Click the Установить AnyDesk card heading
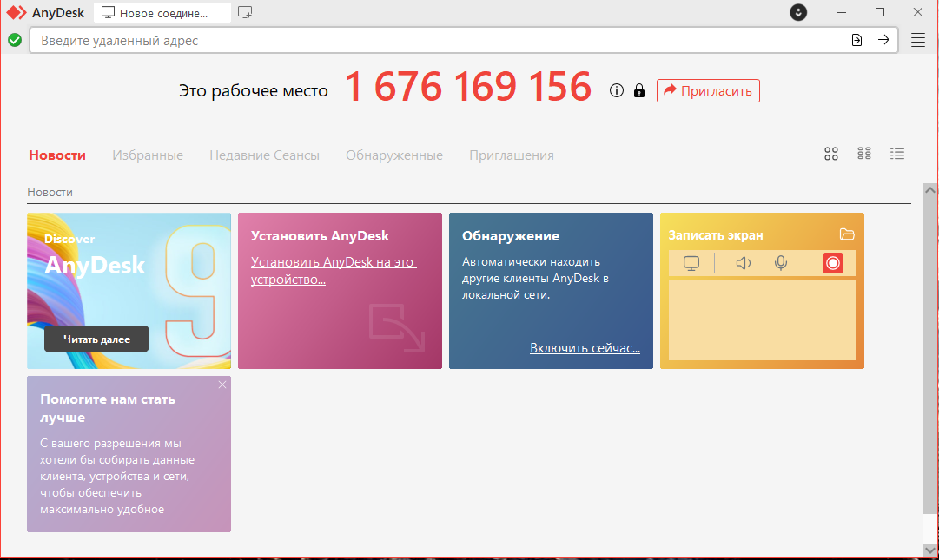The image size is (939, 560). point(320,236)
